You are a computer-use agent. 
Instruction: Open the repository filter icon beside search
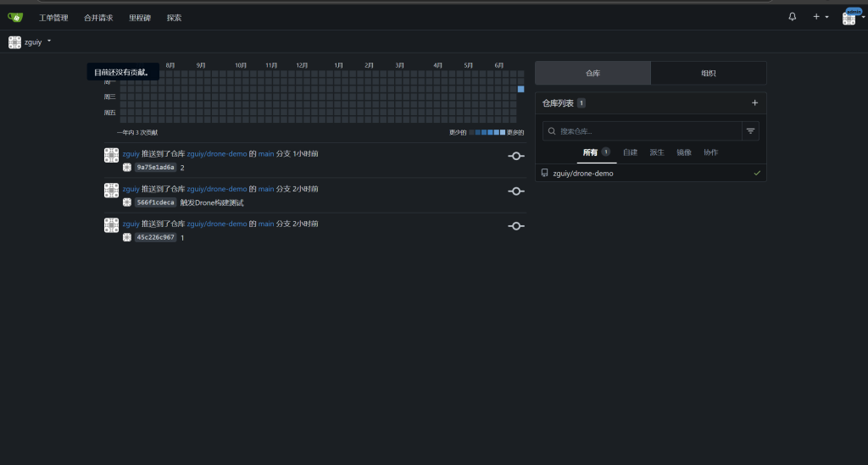pyautogui.click(x=750, y=131)
